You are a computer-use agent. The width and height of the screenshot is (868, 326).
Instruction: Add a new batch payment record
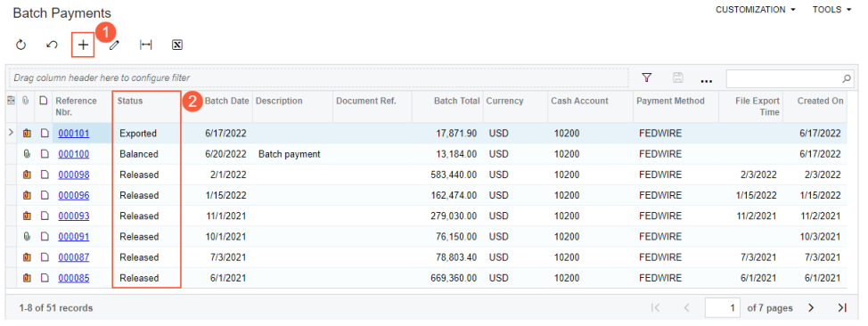pyautogui.click(x=83, y=45)
